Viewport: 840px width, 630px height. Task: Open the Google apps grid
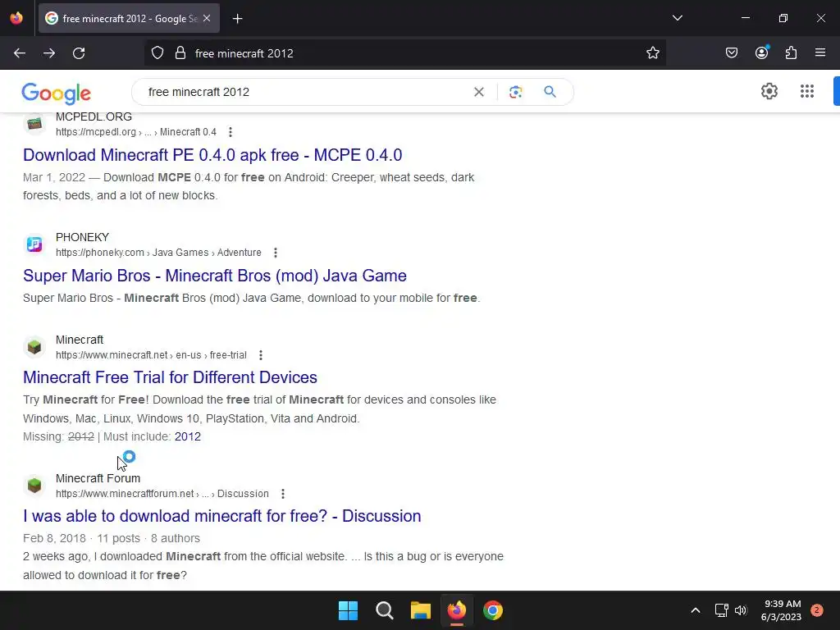(807, 91)
